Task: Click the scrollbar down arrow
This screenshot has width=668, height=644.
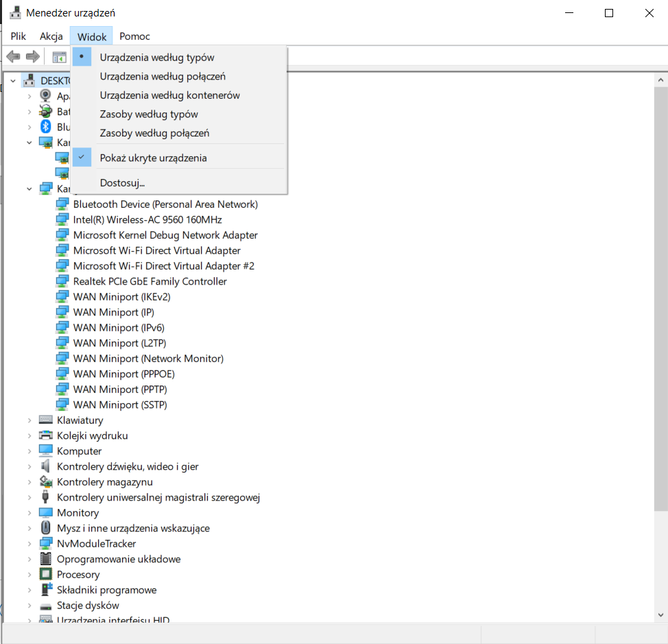Action: [x=660, y=615]
